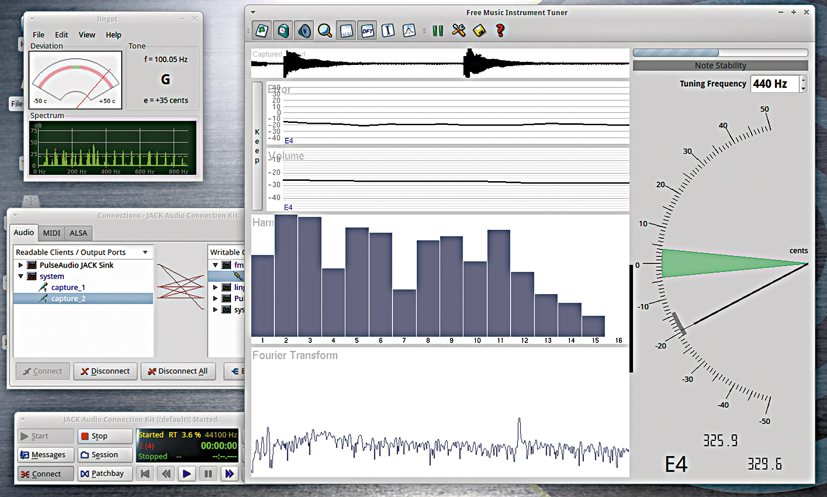Toggle the metronome-shaped icon in the FMIT toolbar

(283, 31)
